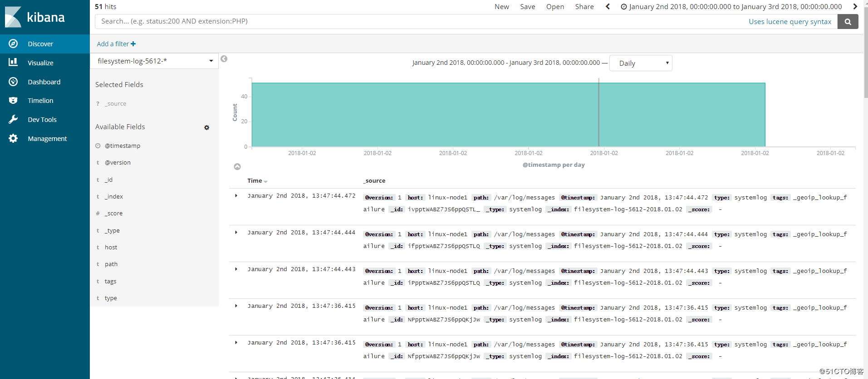Open the Daily interval dropdown

pos(641,63)
